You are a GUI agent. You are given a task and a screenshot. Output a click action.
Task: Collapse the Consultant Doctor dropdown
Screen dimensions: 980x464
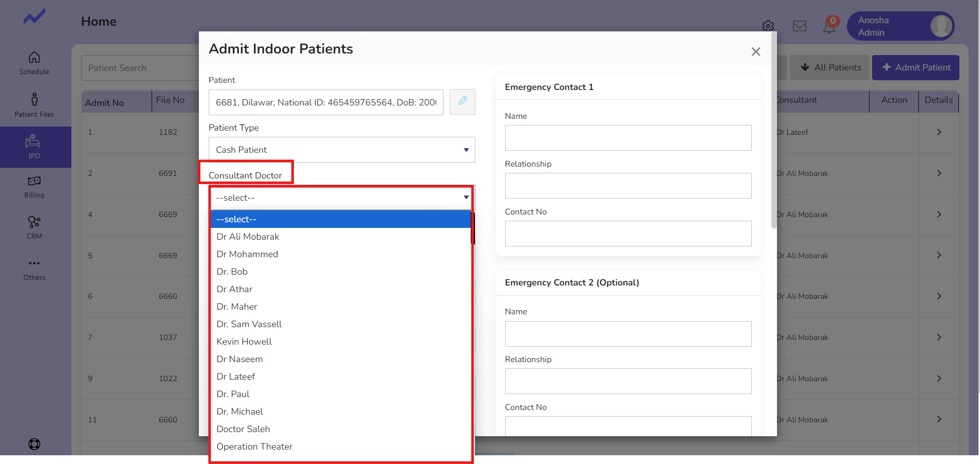[x=341, y=198]
